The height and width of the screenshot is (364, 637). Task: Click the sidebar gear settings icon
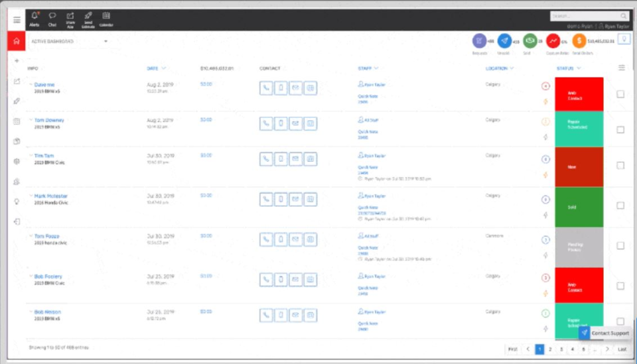[17, 161]
